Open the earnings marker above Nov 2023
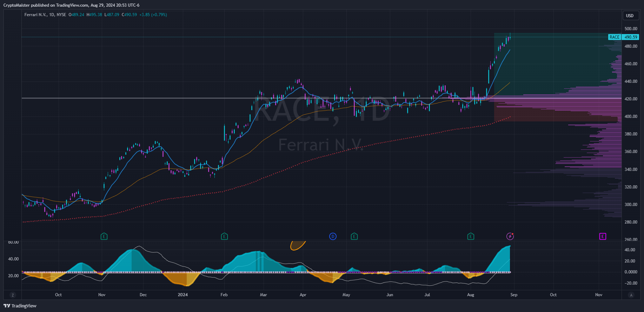This screenshot has width=644, height=312. 104,237
